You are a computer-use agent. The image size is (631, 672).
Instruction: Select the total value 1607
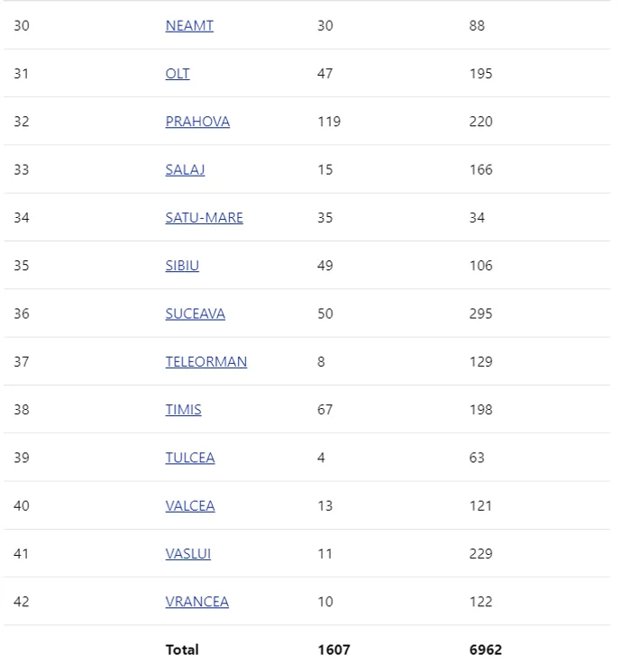[334, 649]
